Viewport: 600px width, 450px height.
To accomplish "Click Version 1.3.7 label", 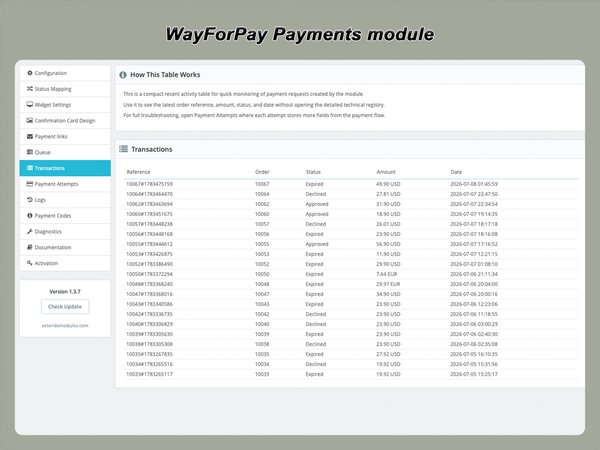I will [65, 292].
